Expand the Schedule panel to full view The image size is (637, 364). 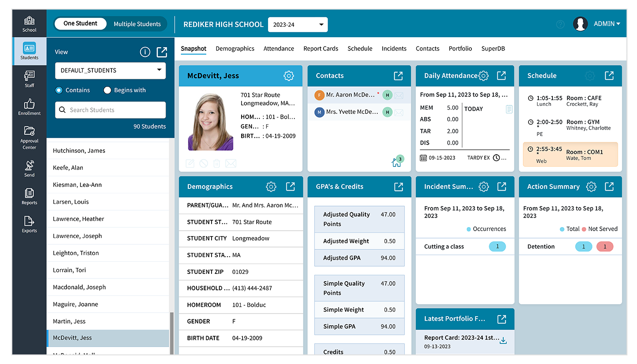[609, 76]
